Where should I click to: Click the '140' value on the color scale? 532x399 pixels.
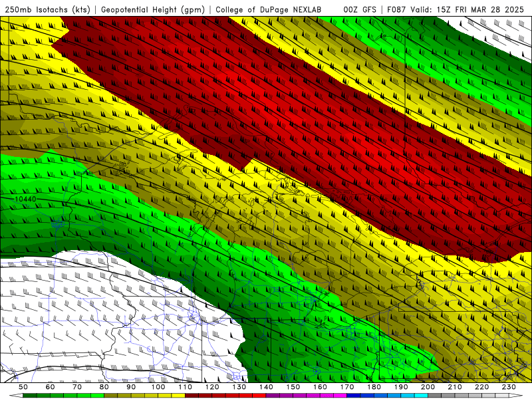tap(266, 387)
